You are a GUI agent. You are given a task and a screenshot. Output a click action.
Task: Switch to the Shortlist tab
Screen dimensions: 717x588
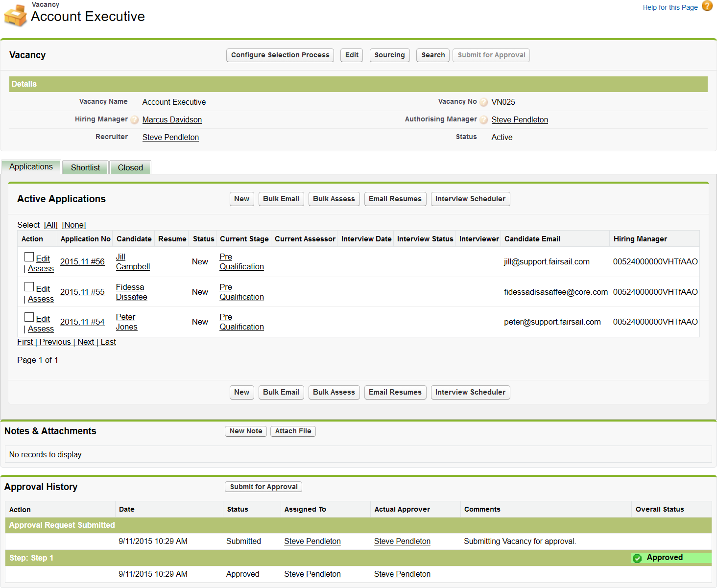point(85,167)
